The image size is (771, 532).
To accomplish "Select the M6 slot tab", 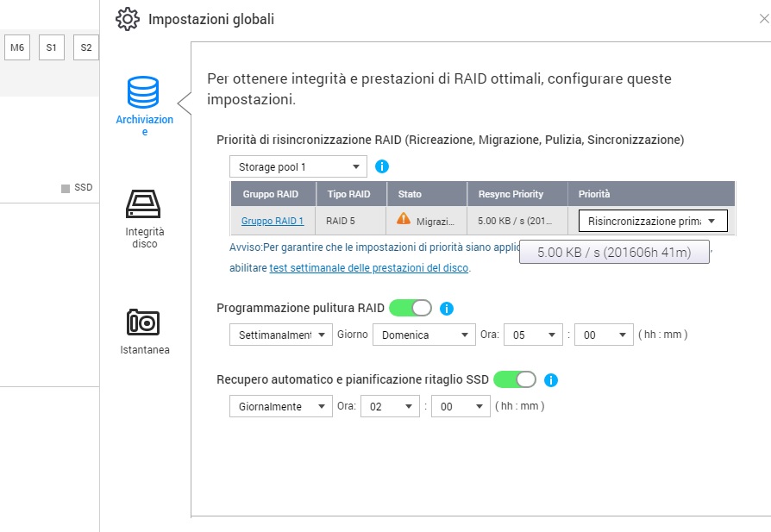I will coord(16,47).
